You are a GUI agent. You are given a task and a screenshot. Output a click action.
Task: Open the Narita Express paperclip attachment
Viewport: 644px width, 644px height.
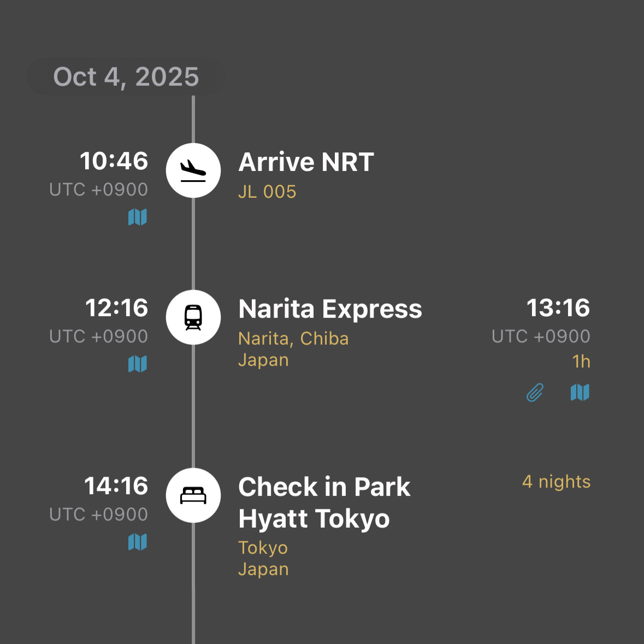[x=535, y=392]
